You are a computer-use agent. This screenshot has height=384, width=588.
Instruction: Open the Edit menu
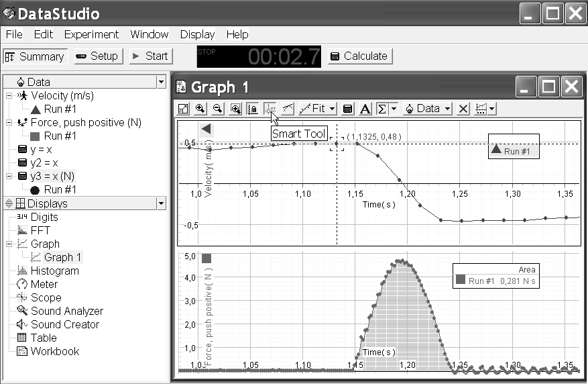(44, 34)
